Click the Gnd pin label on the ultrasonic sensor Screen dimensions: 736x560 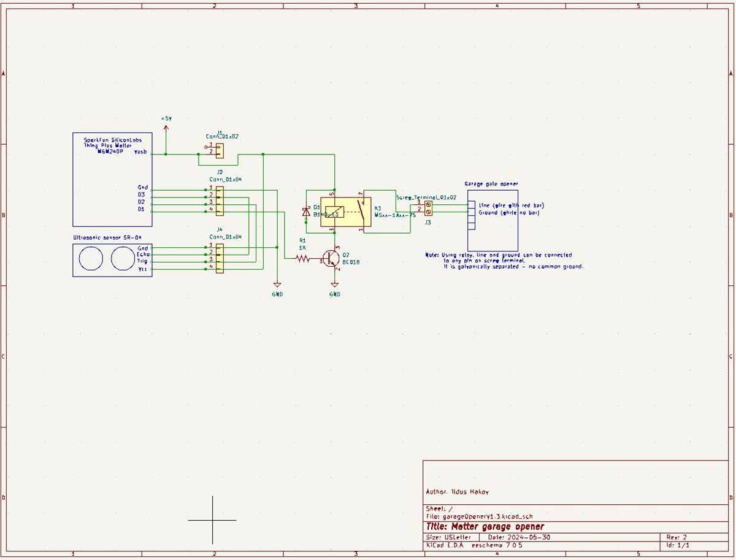pyautogui.click(x=142, y=247)
